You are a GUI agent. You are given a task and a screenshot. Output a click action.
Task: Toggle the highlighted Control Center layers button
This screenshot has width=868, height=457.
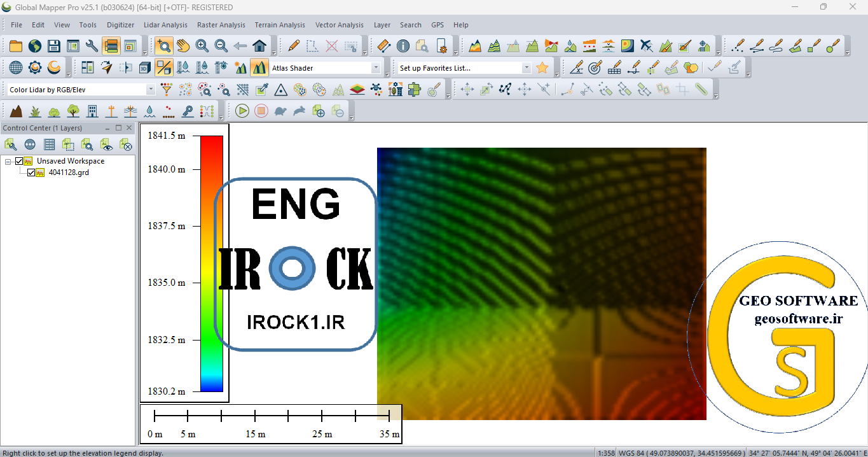[111, 46]
